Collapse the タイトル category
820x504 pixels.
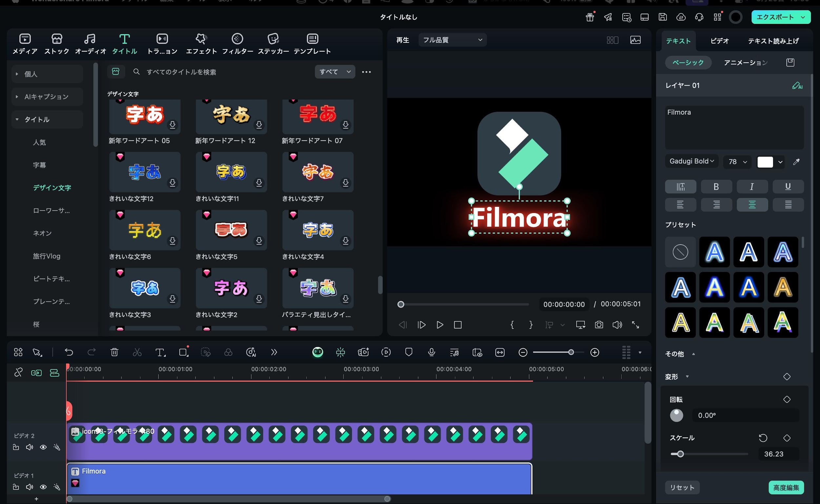click(47, 119)
